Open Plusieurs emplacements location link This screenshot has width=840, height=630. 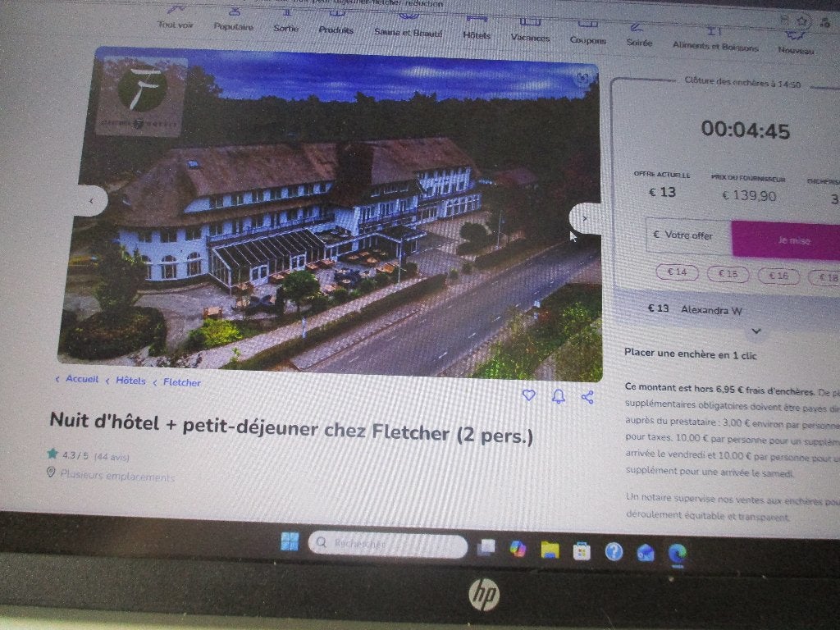coord(117,476)
